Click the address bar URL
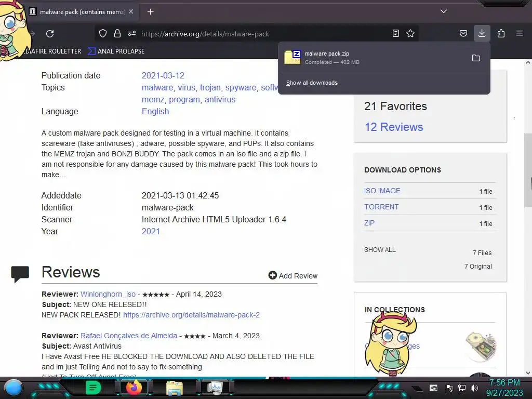 [205, 34]
